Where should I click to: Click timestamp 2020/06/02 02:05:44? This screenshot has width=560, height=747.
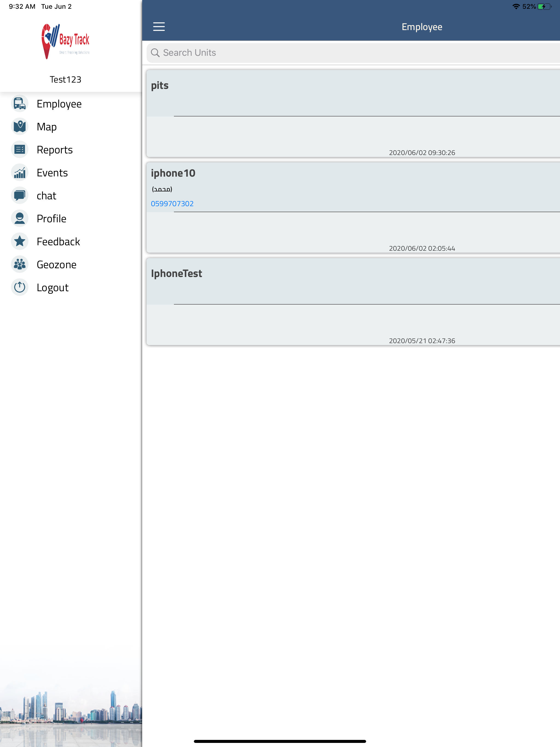pos(422,249)
